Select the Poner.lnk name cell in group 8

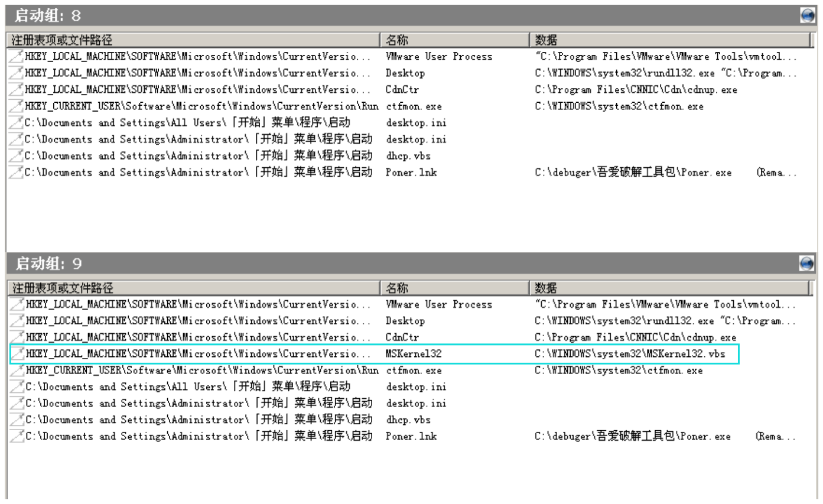click(x=411, y=173)
